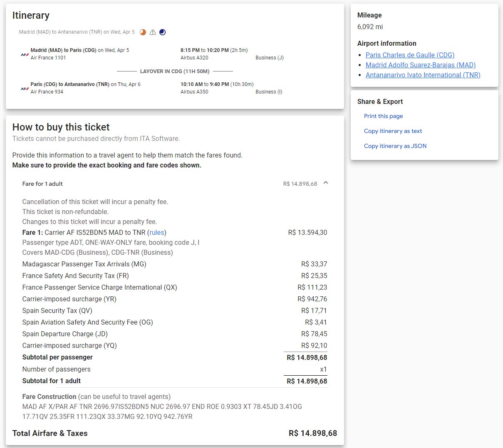Click the Air France 934 flight number
503x448 pixels.
tap(47, 92)
